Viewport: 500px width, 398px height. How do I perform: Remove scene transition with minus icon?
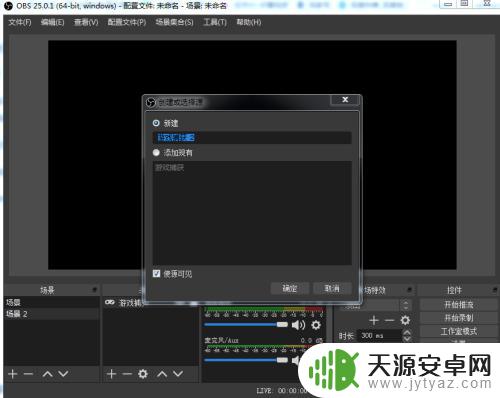click(389, 320)
